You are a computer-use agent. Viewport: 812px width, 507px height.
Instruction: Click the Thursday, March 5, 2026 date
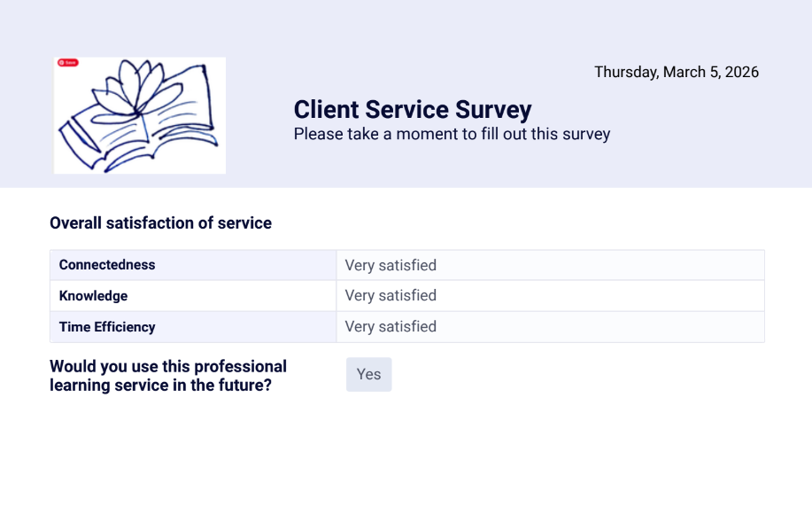677,72
